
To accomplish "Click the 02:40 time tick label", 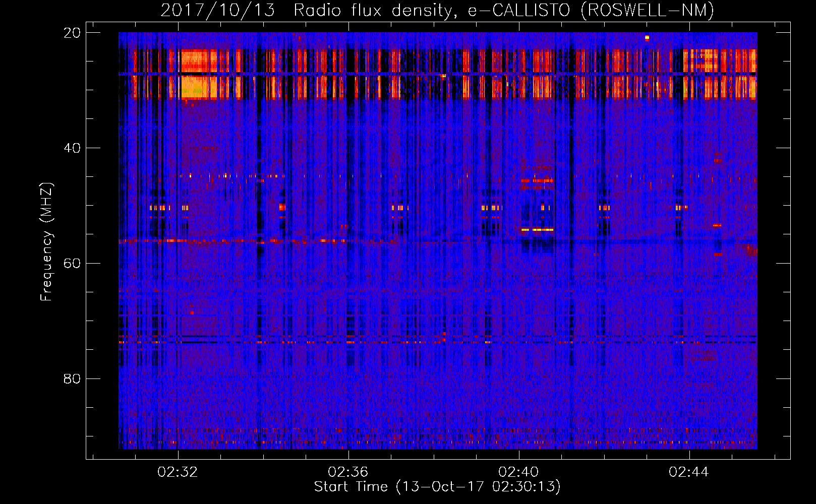I will tap(518, 472).
